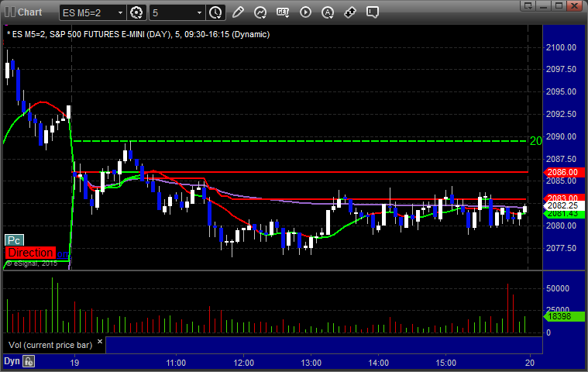Click the 2100.00 price axis label

(561, 47)
